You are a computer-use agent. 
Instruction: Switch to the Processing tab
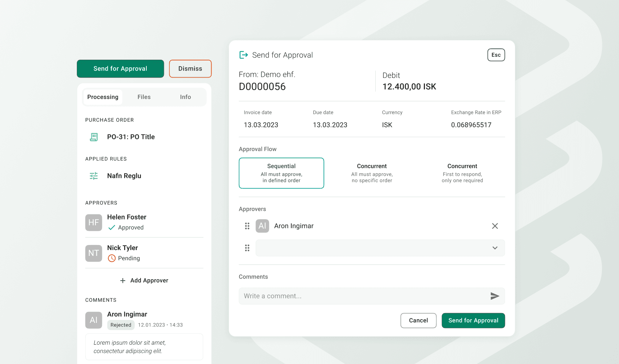(103, 97)
